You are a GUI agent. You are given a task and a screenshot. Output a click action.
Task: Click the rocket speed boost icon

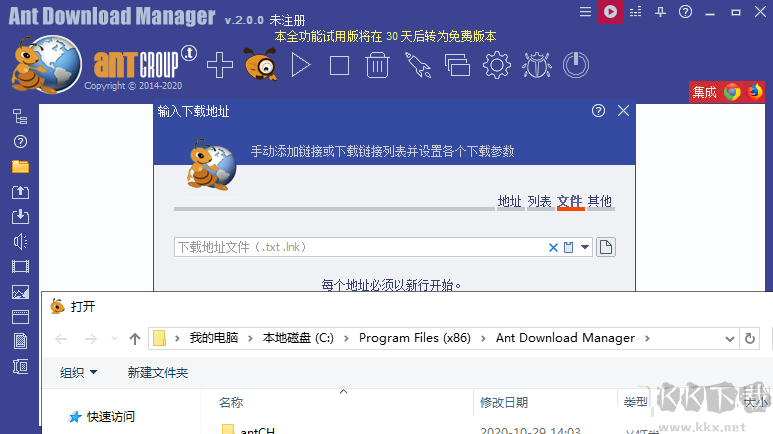pyautogui.click(x=418, y=65)
